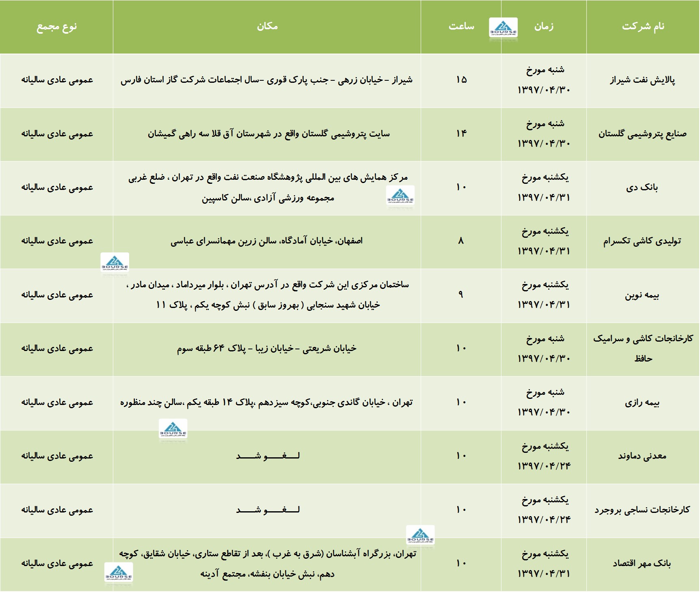The width and height of the screenshot is (700, 592).
Task: Click the 'ساعت' column header
Action: click(461, 27)
